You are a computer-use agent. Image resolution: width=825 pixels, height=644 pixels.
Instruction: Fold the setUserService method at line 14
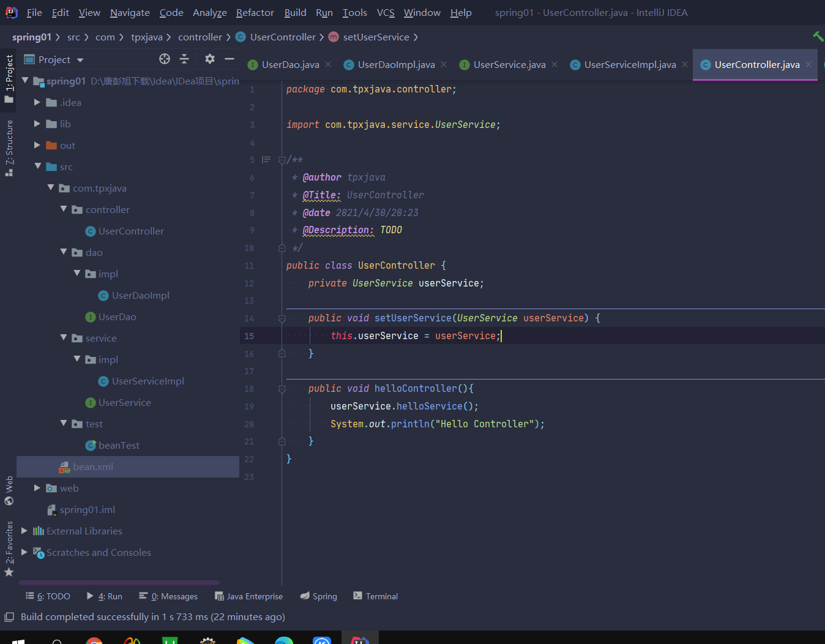[x=282, y=318]
